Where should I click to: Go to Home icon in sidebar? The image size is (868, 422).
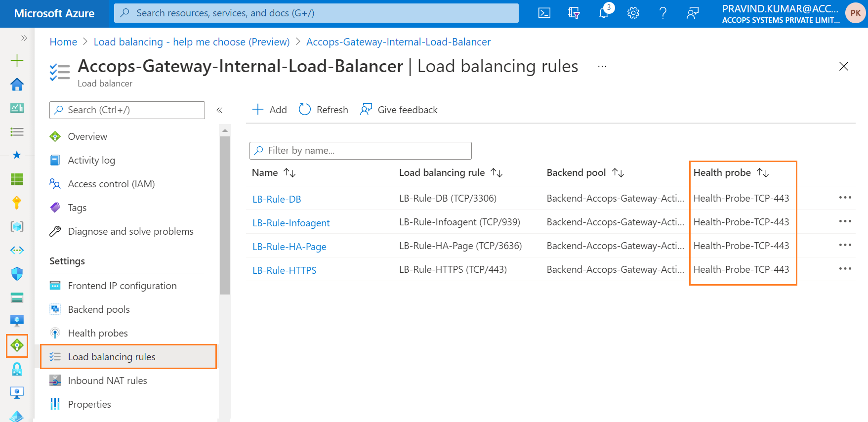pos(17,84)
